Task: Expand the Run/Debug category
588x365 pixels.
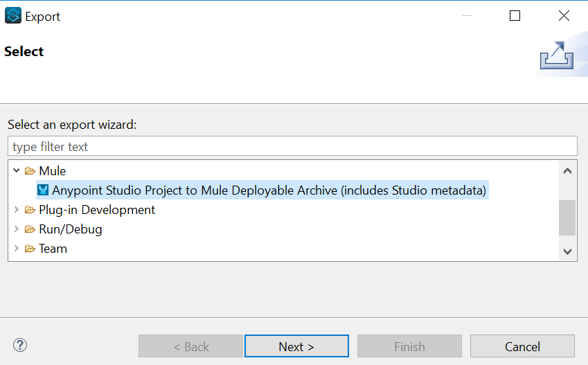Action: click(x=17, y=229)
